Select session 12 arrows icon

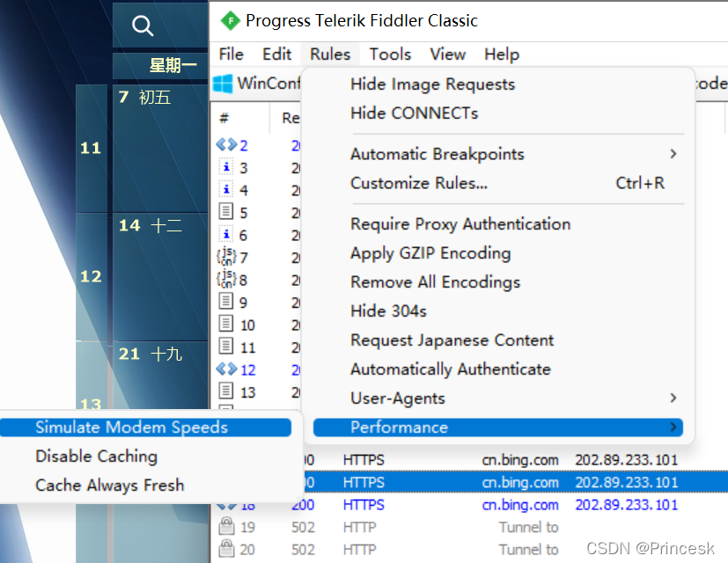(x=226, y=369)
